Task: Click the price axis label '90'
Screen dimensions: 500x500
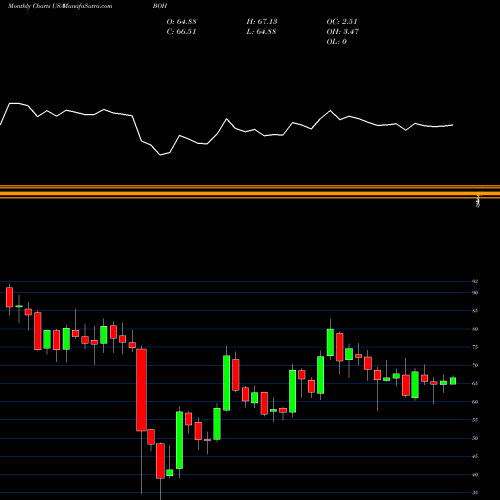Action: pos(475,293)
